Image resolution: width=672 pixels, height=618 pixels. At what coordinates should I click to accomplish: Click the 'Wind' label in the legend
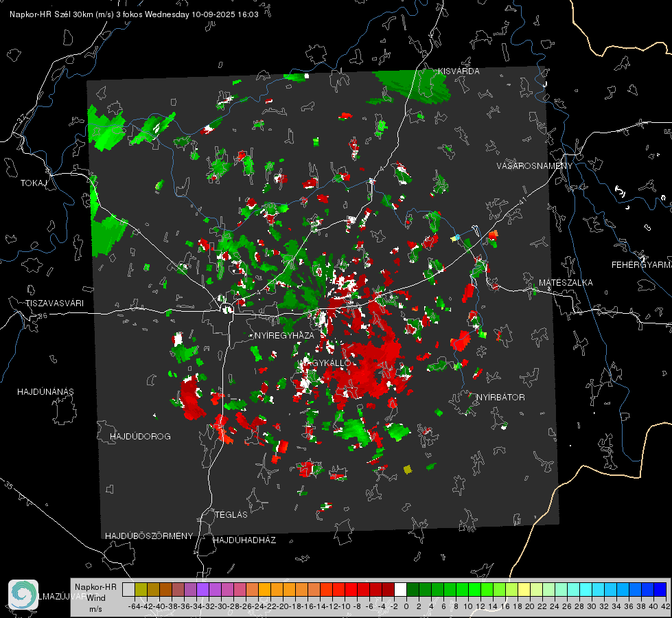[95, 597]
